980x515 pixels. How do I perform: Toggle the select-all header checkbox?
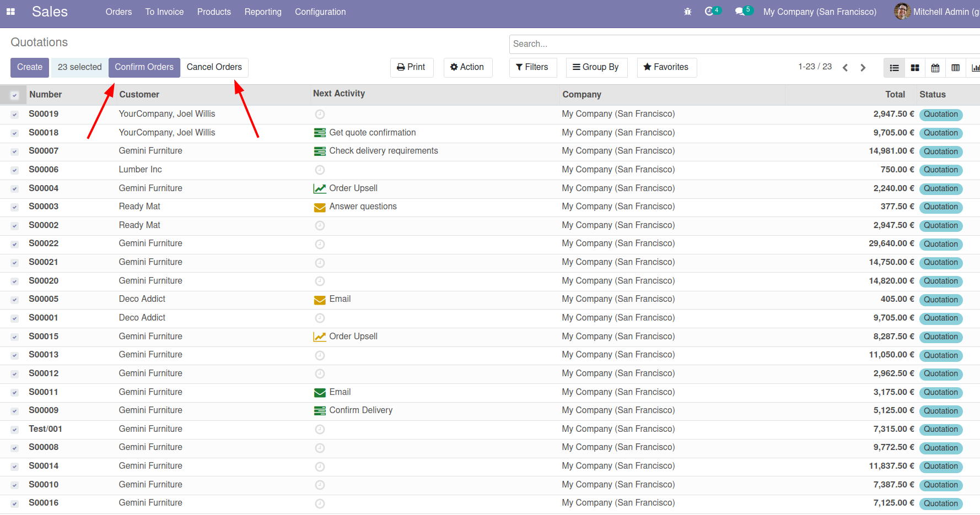point(15,95)
